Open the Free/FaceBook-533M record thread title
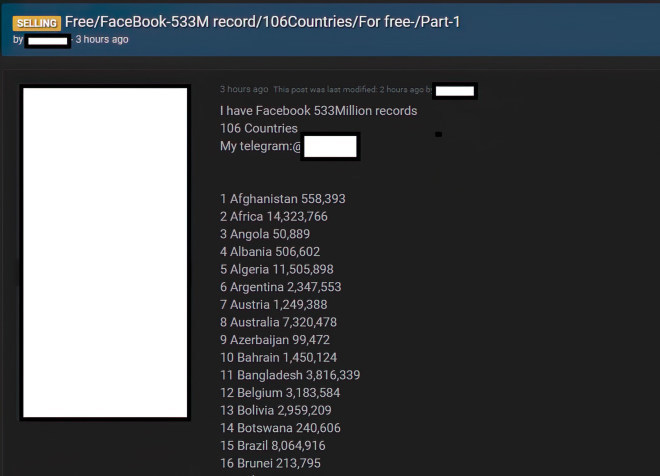The image size is (660, 476). click(263, 21)
